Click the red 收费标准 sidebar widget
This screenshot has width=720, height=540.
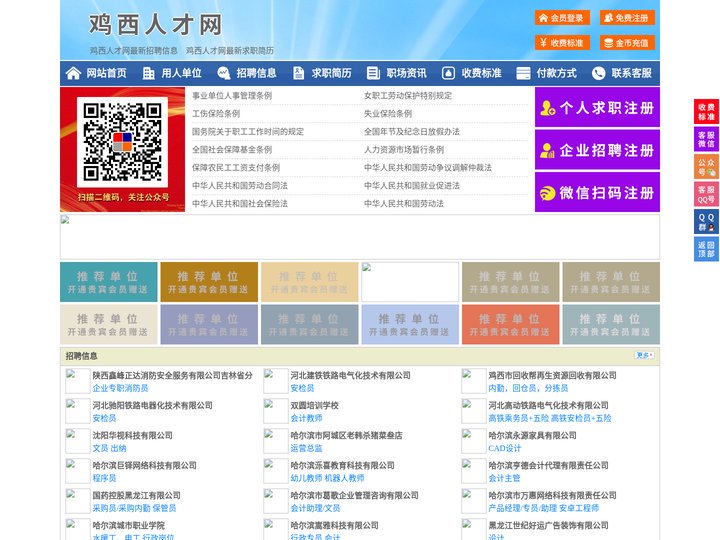[706, 112]
